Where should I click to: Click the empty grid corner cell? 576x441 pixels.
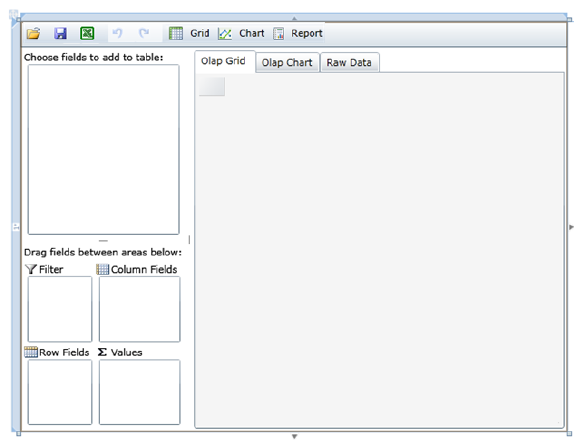[212, 86]
